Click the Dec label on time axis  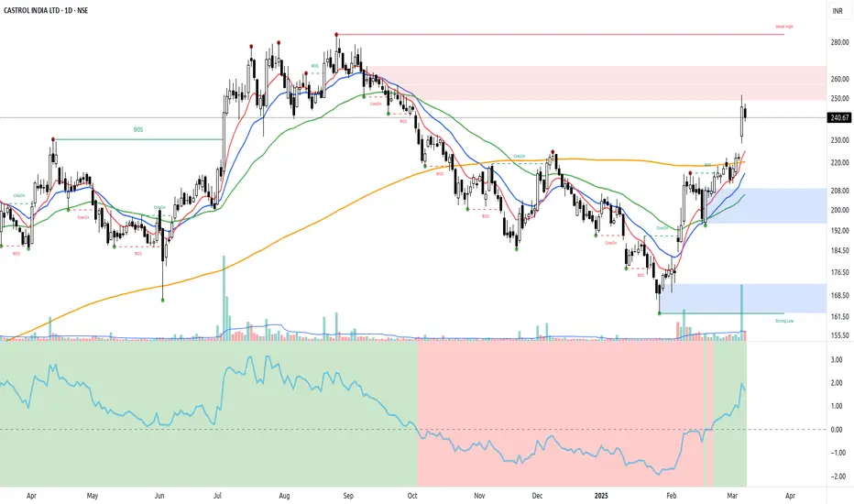(538, 496)
